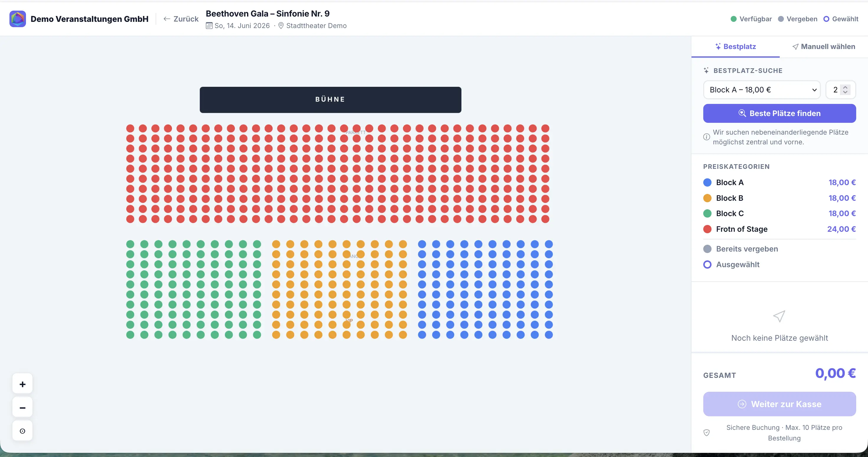Viewport: 868px width, 457px height.
Task: Click the calendar icon beside the event date
Action: pyautogui.click(x=209, y=26)
